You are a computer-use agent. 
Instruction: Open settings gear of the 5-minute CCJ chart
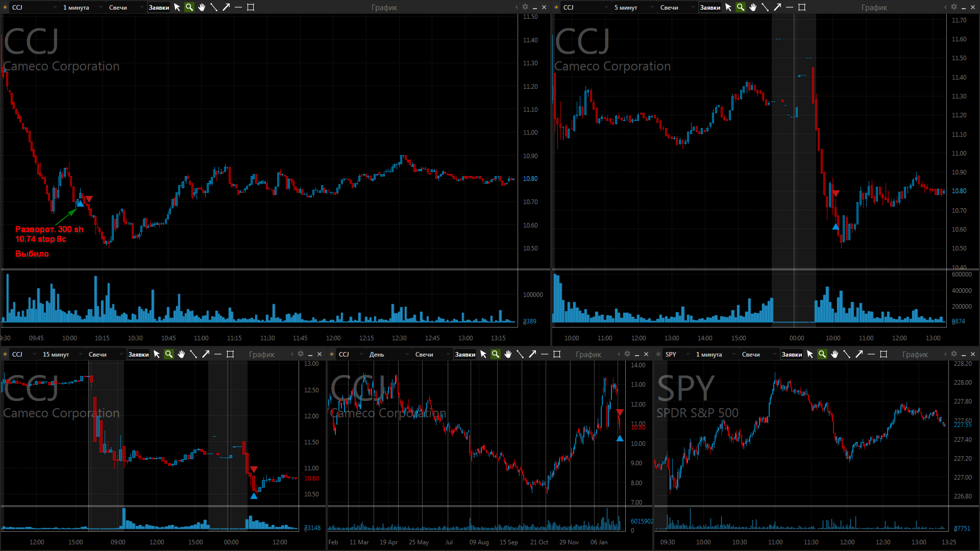(x=954, y=7)
